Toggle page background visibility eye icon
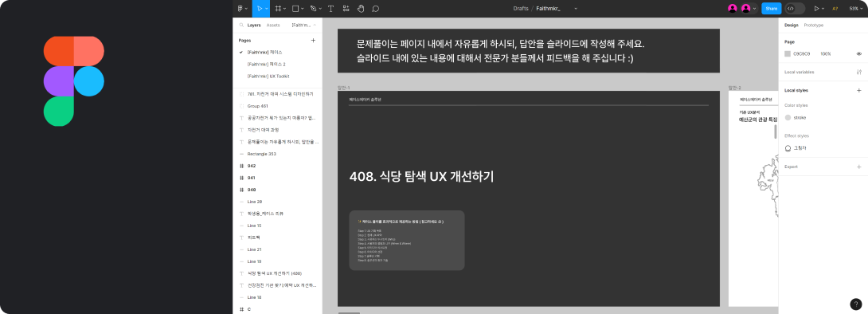The image size is (868, 314). coord(858,53)
